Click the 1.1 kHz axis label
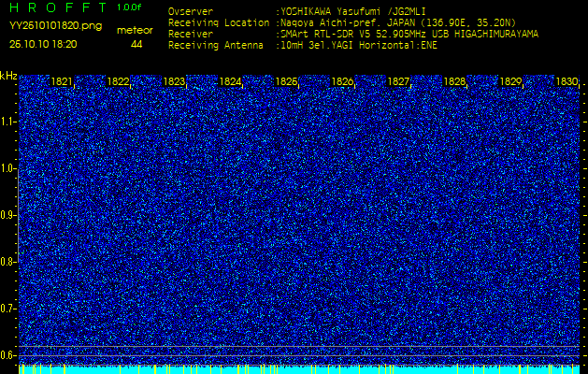This screenshot has height=374, width=588. click(7, 122)
